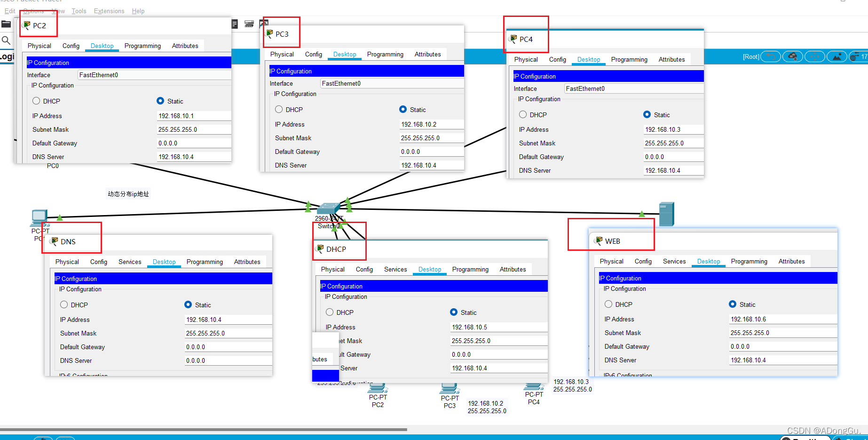Open the Help menu
The width and height of the screenshot is (868, 440).
[x=138, y=11]
